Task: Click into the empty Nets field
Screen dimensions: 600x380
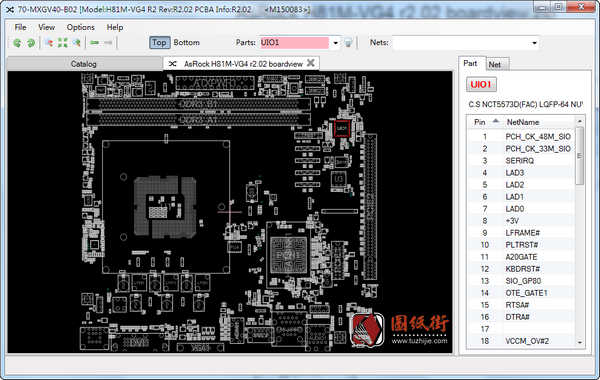Action: (x=461, y=43)
